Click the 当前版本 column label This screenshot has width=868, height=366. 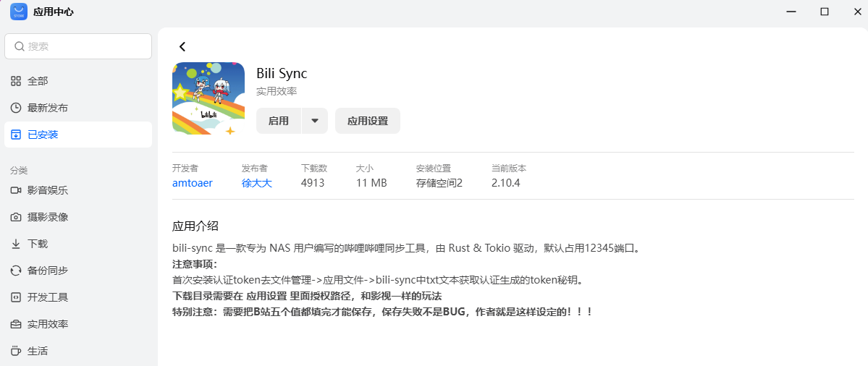click(509, 168)
